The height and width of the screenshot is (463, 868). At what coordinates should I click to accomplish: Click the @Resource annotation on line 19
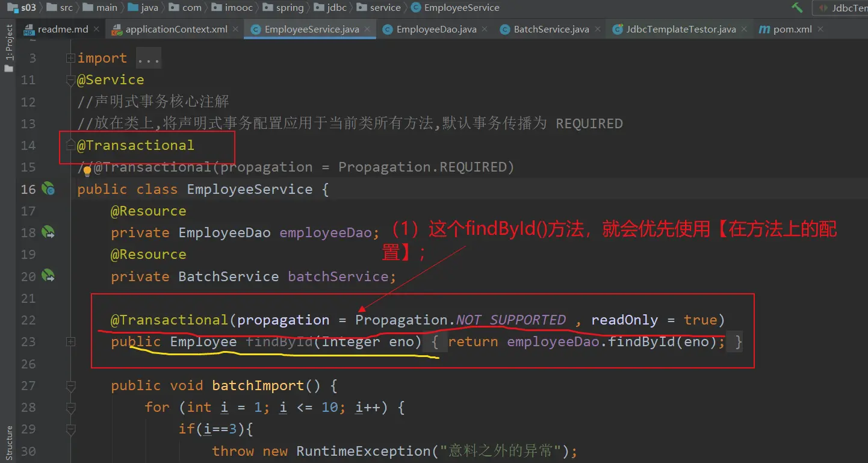149,254
